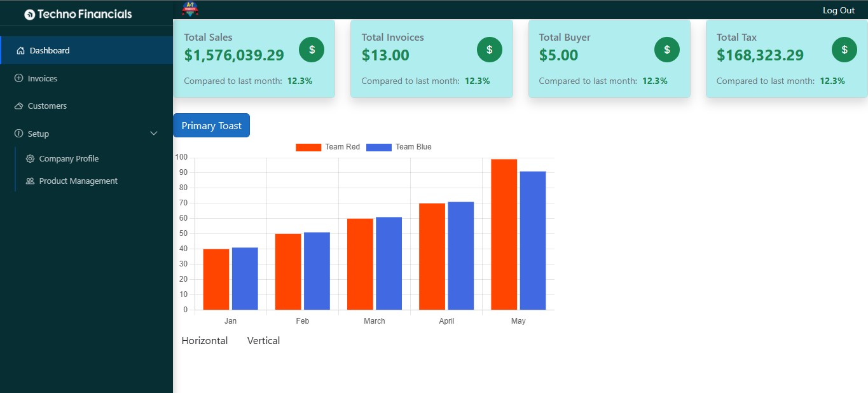Viewport: 868px width, 393px height.
Task: Toggle Team Blue dataset in chart legend
Action: click(x=399, y=147)
